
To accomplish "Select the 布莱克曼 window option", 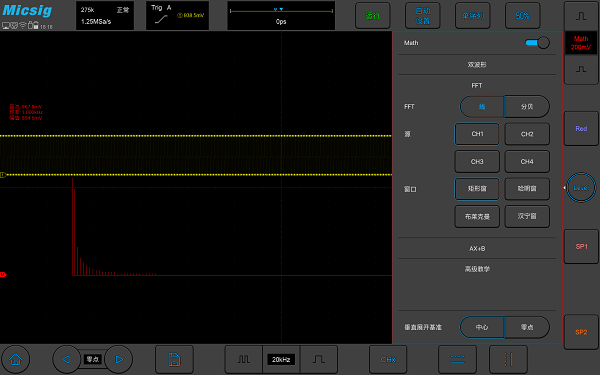I will (x=477, y=217).
